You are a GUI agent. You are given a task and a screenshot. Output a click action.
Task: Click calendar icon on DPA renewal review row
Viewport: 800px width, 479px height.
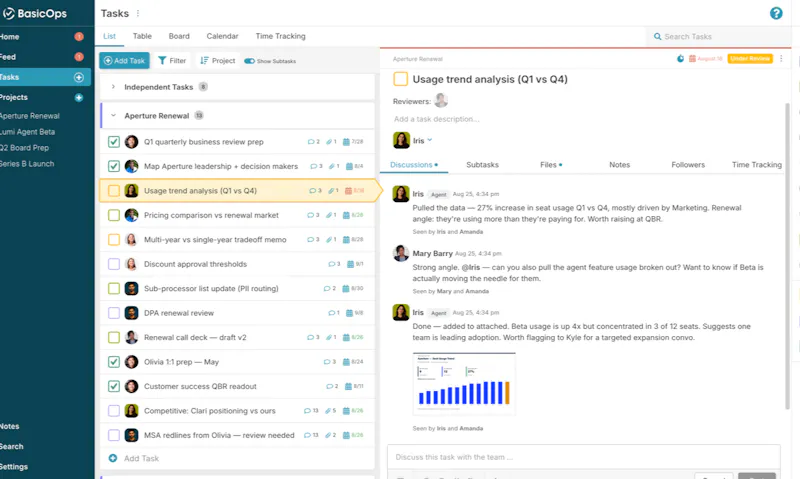[x=349, y=313]
